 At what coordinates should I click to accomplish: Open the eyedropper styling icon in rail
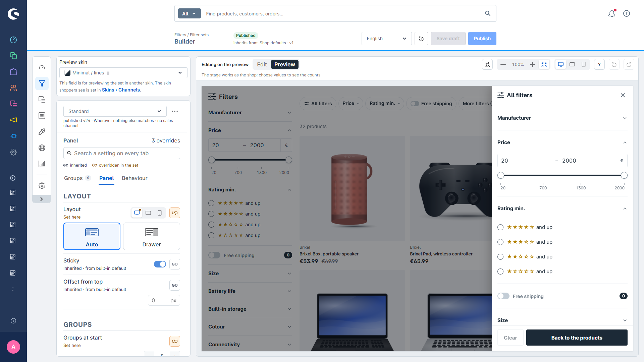[42, 132]
